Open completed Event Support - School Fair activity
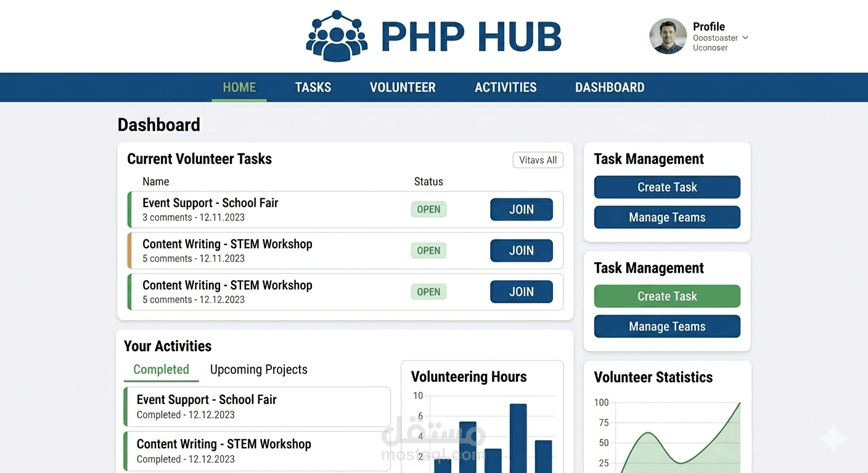868x473 pixels. pyautogui.click(x=257, y=406)
